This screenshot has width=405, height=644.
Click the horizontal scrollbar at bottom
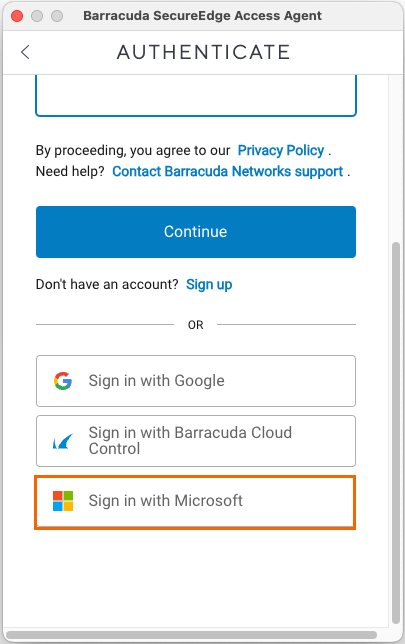pos(192,635)
